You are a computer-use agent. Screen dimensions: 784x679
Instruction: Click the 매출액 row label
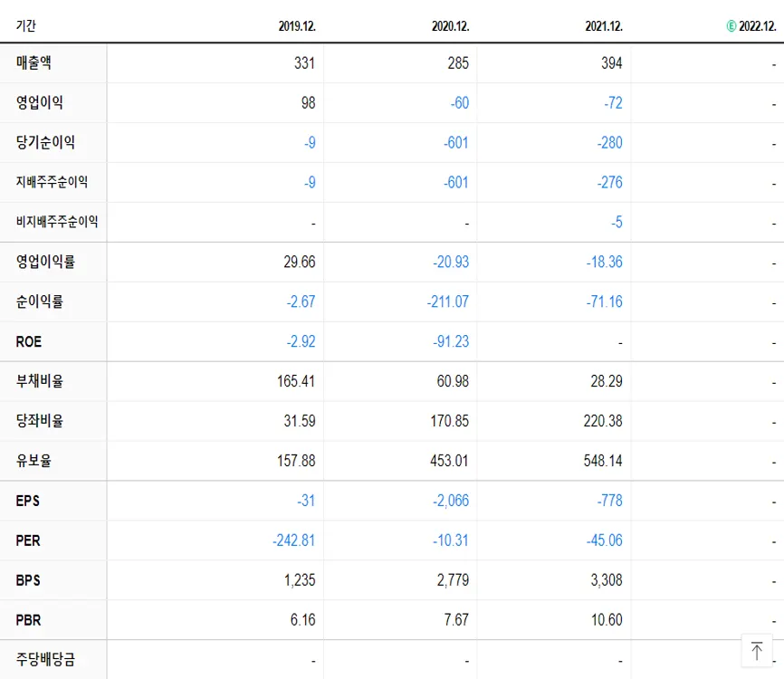click(32, 62)
